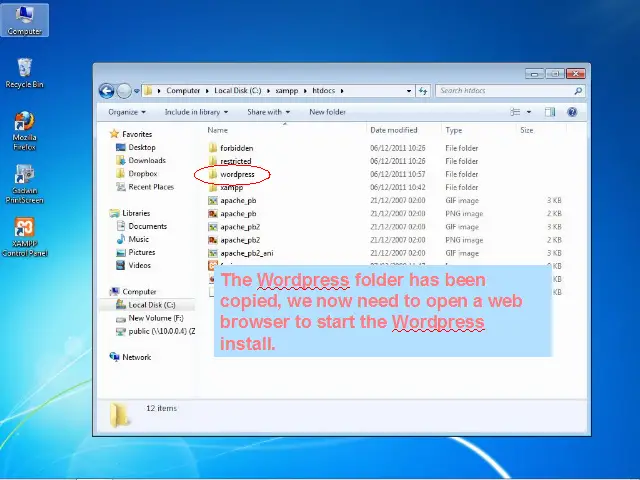Click the search magnifier icon
This screenshot has height=480, width=640.
coord(578,91)
